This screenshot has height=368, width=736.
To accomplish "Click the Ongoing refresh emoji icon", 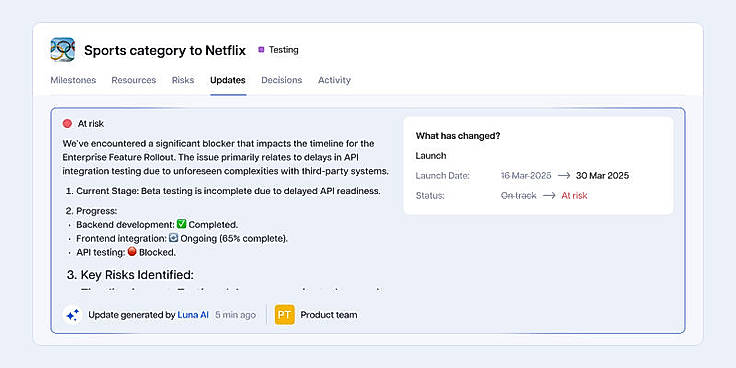I will 173,238.
